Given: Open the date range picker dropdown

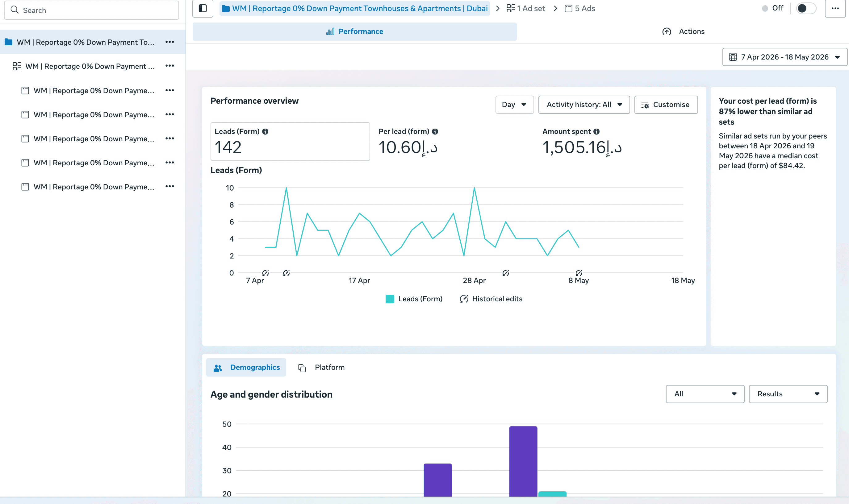Looking at the screenshot, I should [784, 57].
